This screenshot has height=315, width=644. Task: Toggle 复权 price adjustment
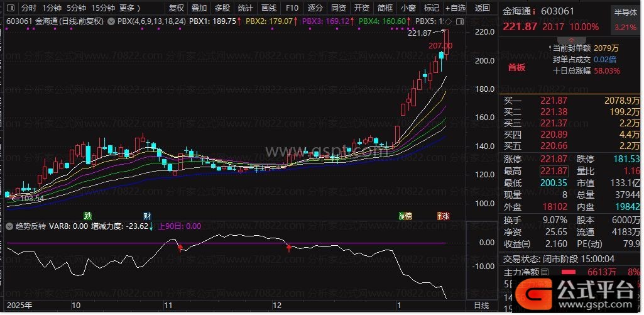pyautogui.click(x=177, y=8)
